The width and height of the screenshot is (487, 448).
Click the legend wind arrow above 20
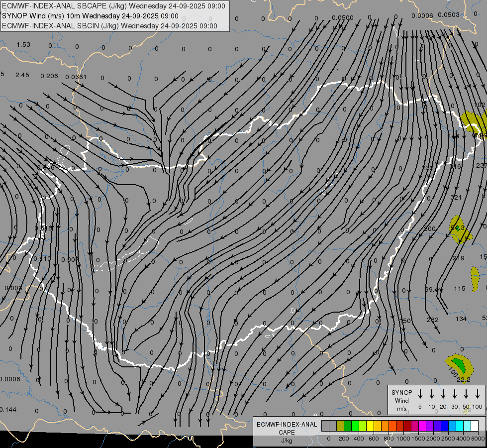[x=443, y=394]
